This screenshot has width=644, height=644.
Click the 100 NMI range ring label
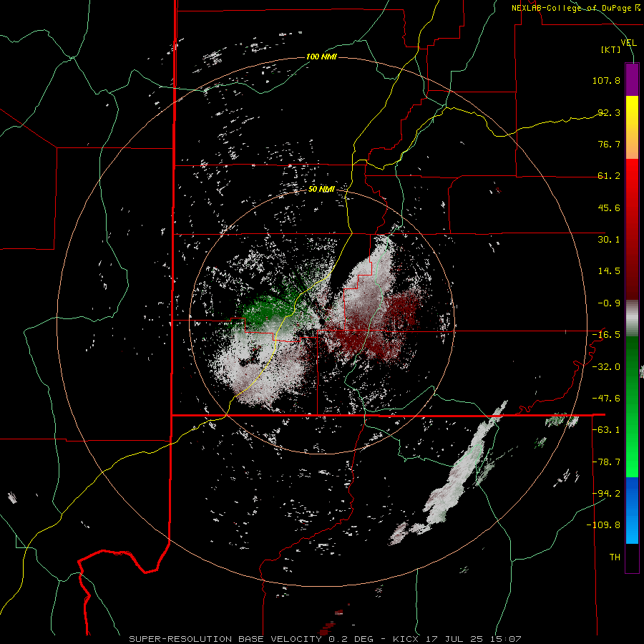tap(321, 57)
